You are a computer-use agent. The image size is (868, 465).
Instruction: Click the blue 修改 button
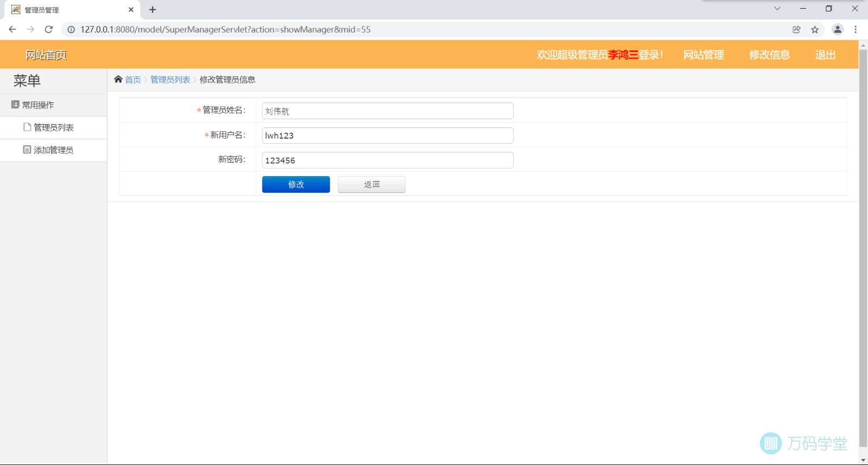click(296, 184)
